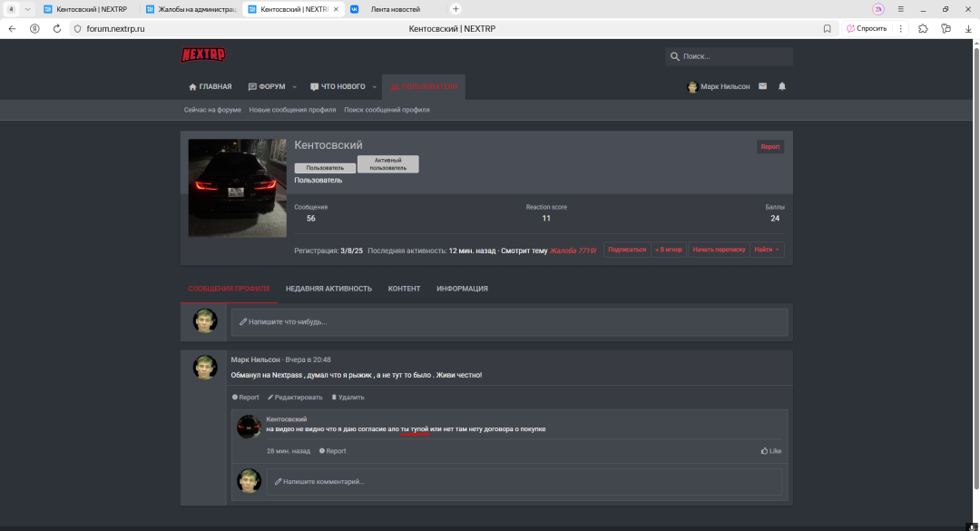Click the profile avatar car photo
This screenshot has width=980, height=531.
[x=237, y=188]
